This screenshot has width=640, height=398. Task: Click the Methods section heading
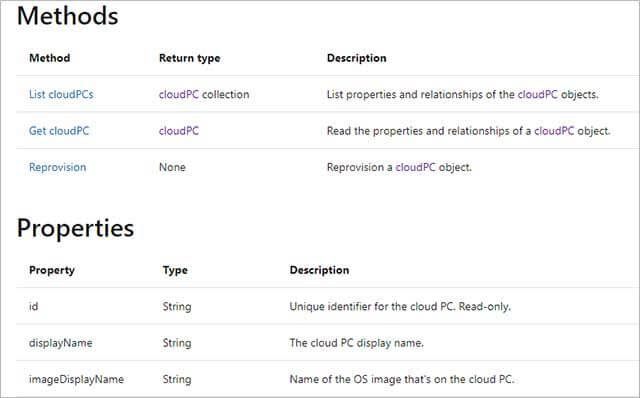[68, 16]
